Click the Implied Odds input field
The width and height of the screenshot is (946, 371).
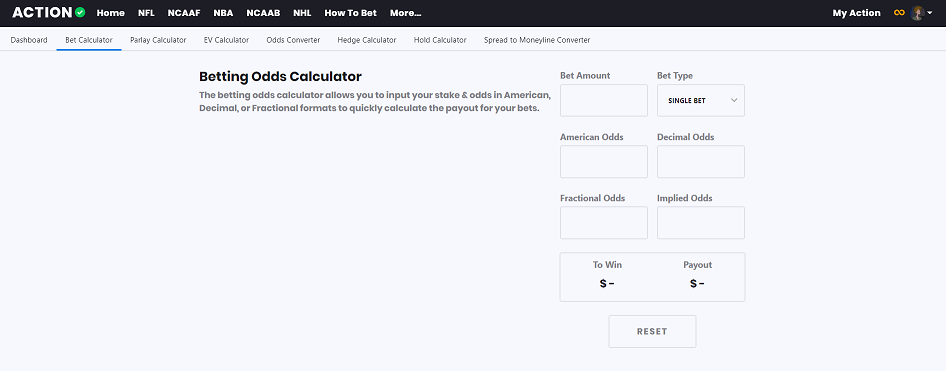click(x=700, y=223)
